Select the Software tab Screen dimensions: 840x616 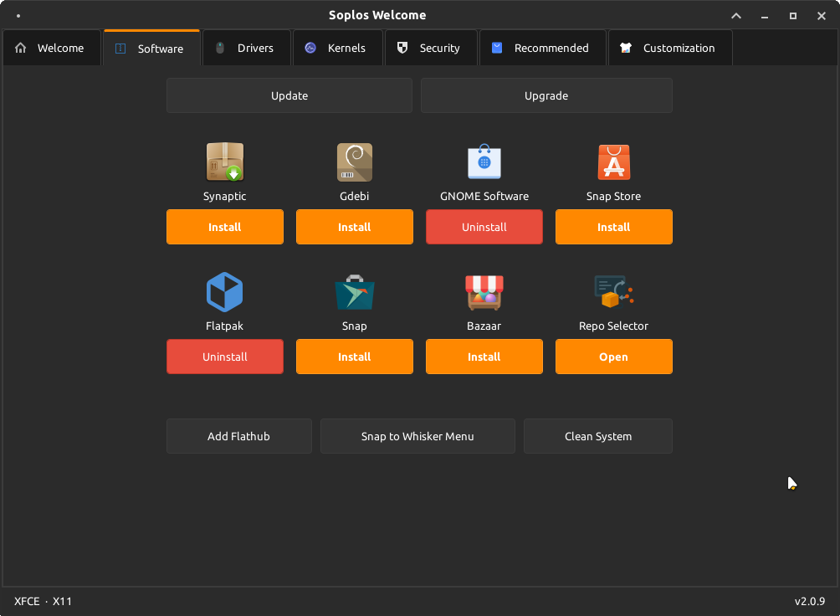coord(151,48)
